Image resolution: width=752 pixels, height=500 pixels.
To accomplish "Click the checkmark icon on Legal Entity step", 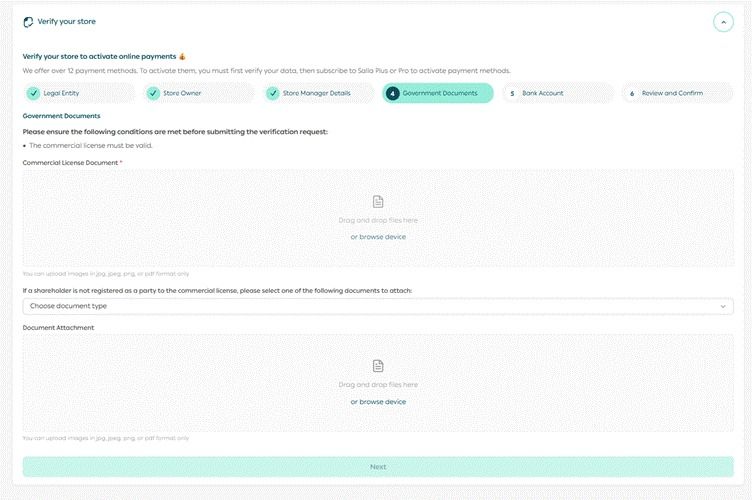I will click(x=33, y=93).
